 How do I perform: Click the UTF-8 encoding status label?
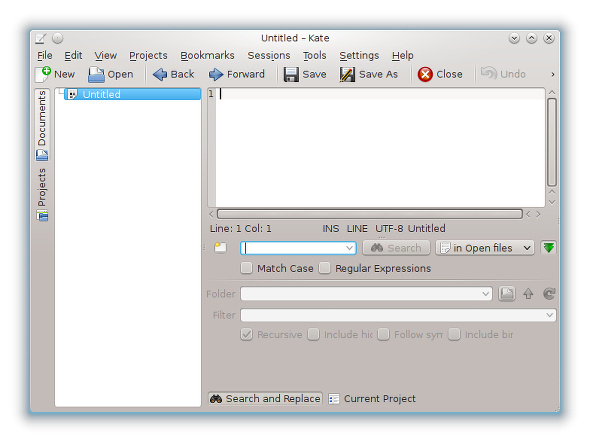pyautogui.click(x=389, y=228)
